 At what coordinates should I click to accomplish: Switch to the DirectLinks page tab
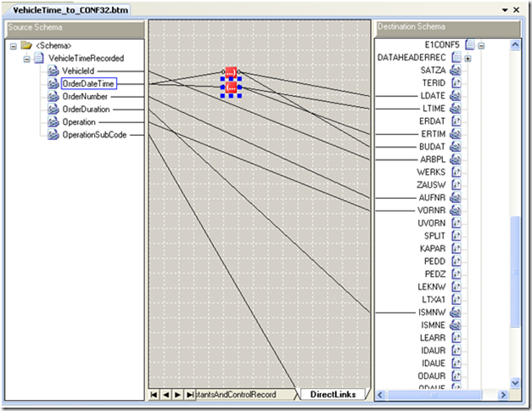point(333,395)
